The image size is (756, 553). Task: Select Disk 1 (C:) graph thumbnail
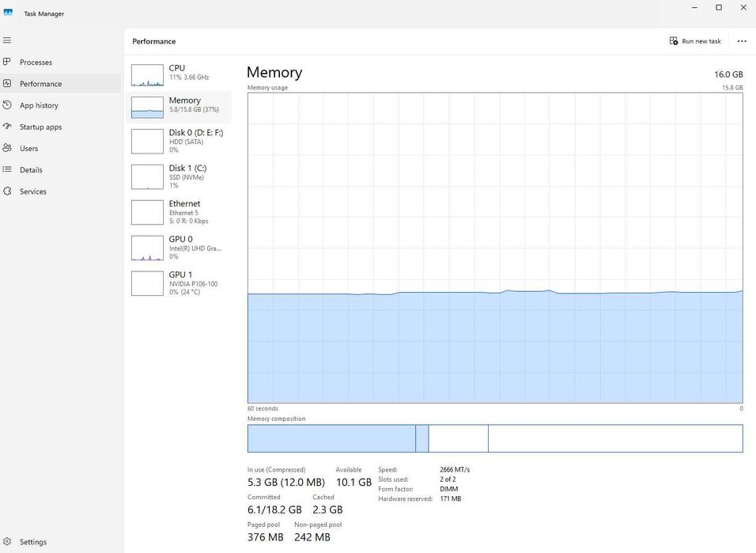point(147,176)
